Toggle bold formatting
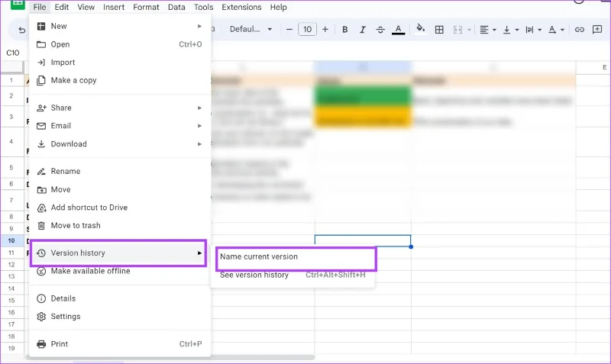The width and height of the screenshot is (611, 364). point(345,30)
